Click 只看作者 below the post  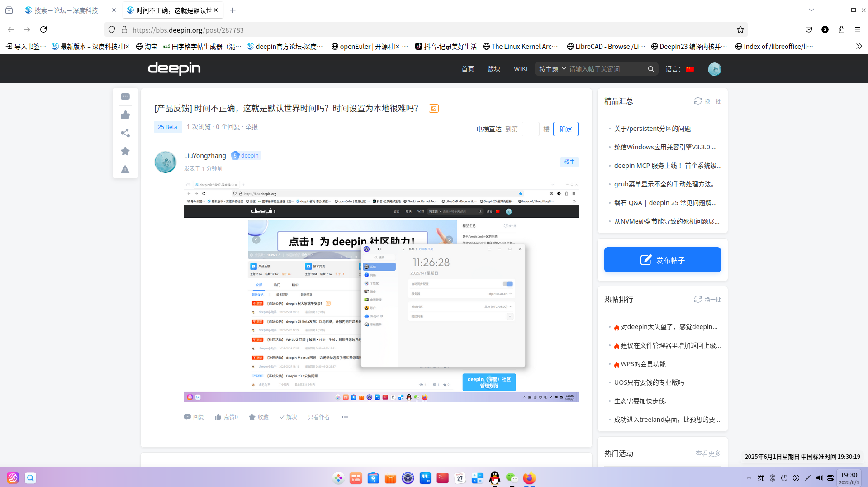click(x=319, y=417)
